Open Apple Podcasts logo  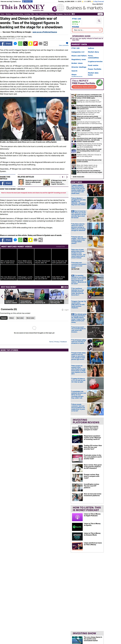[77, 517]
